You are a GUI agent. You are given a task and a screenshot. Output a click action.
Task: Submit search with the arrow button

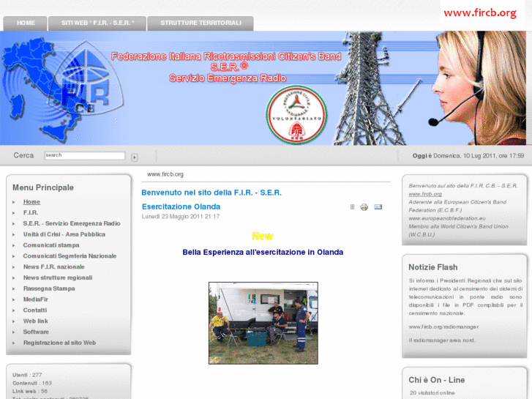135,157
